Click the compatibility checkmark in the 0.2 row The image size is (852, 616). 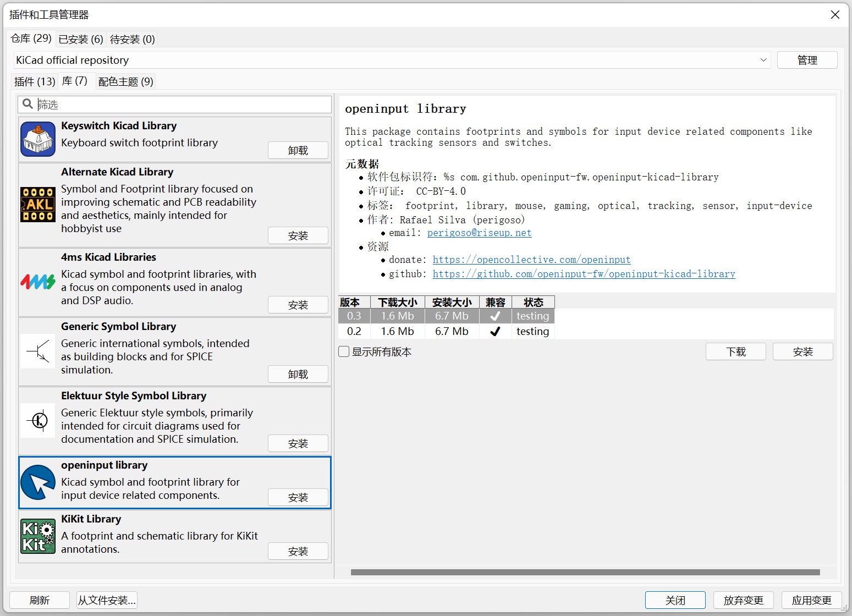[x=495, y=331]
